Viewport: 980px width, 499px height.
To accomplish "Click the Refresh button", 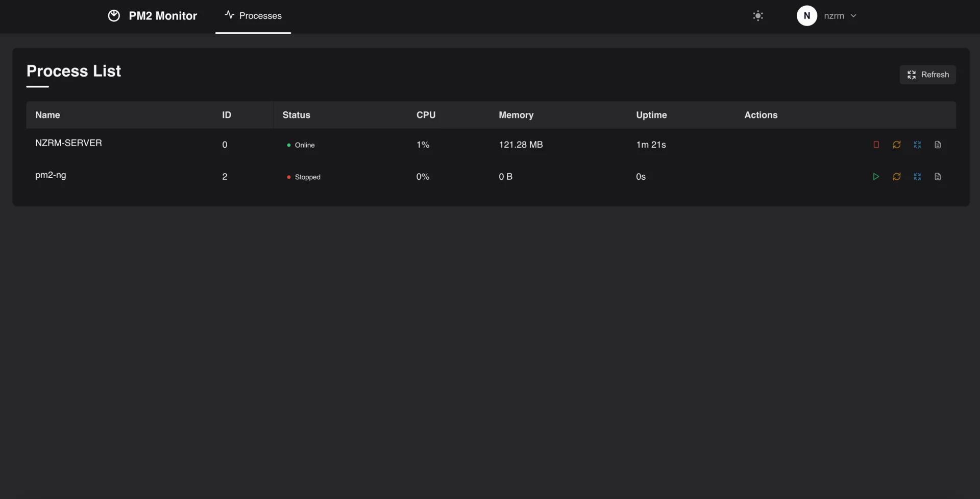I will 927,75.
